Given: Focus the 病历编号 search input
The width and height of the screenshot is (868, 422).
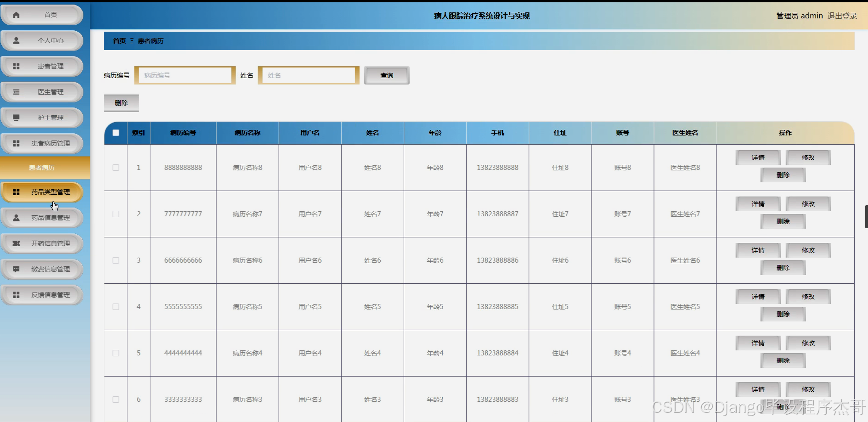Looking at the screenshot, I should (x=185, y=75).
